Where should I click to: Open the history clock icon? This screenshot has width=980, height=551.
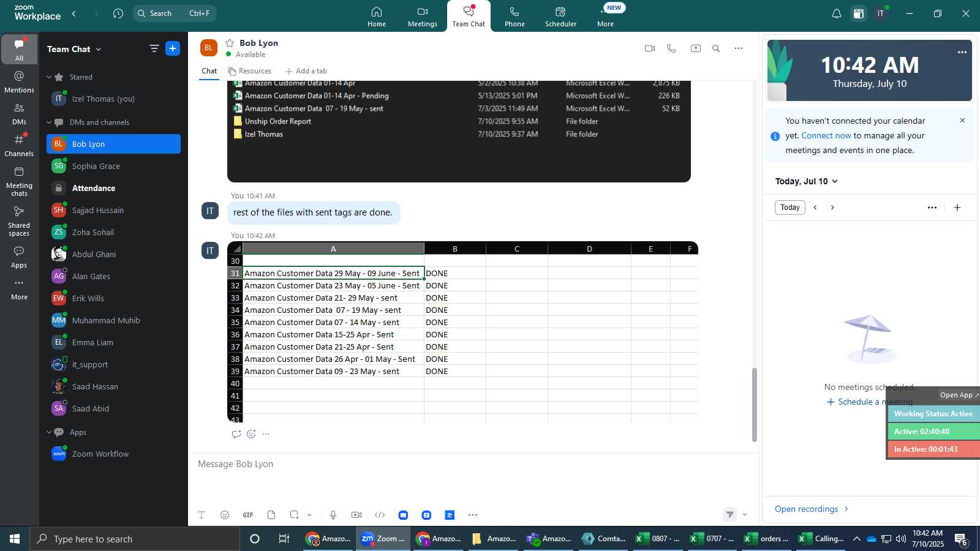[118, 13]
